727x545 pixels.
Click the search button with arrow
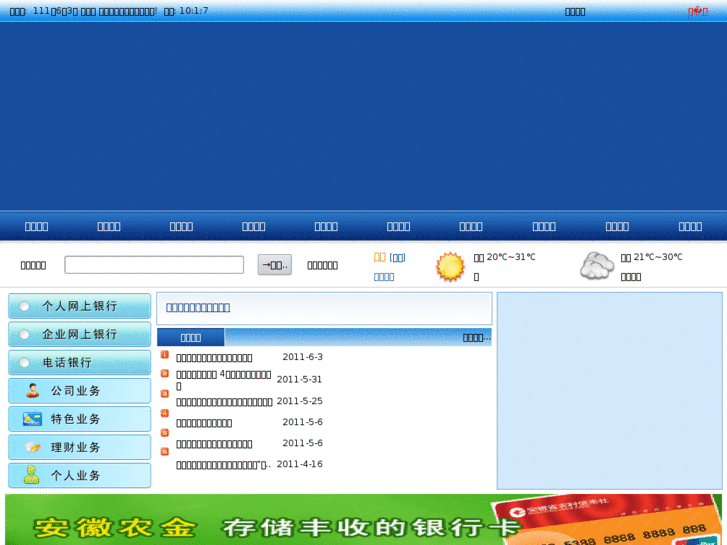coord(274,265)
